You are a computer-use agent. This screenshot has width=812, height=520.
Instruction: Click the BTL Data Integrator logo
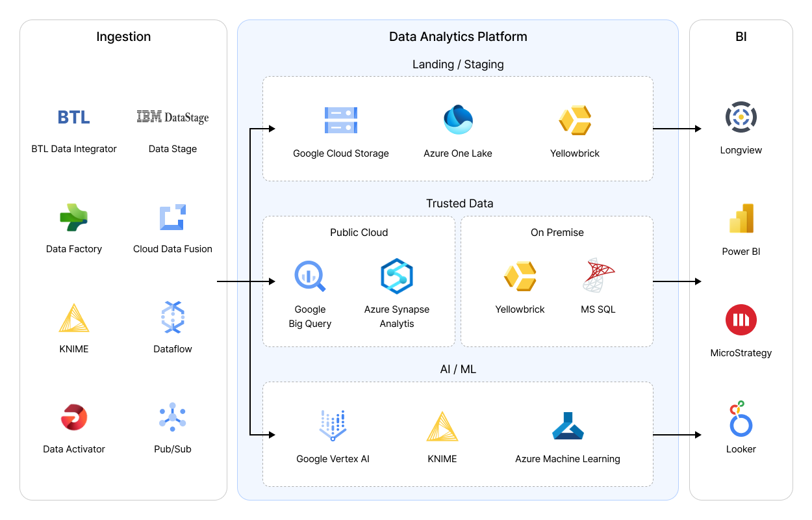point(74,117)
